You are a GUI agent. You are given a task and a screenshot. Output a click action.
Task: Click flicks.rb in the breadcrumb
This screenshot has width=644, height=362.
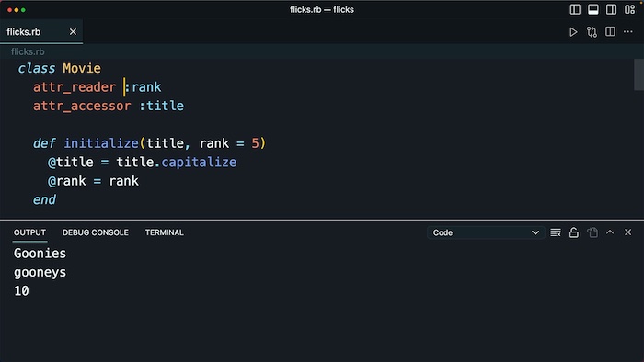tap(28, 51)
